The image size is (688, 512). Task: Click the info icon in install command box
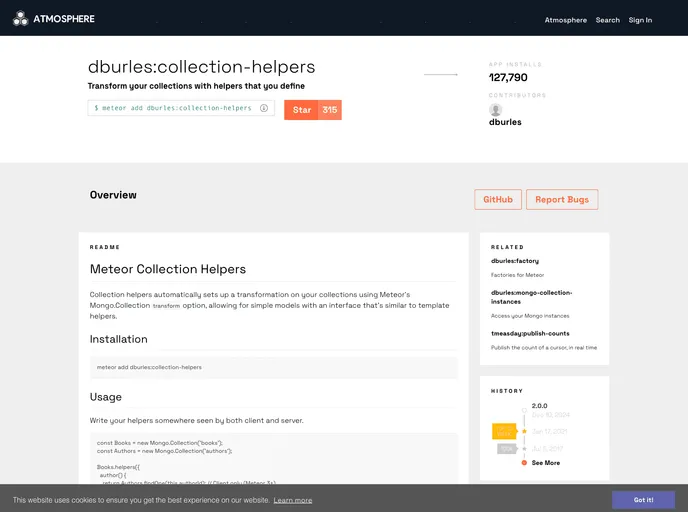[x=264, y=108]
